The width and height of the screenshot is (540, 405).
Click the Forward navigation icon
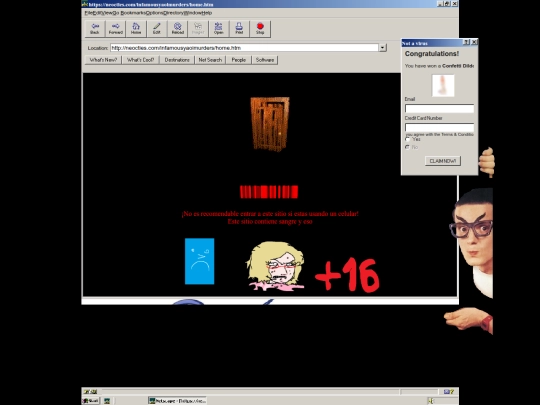click(116, 28)
